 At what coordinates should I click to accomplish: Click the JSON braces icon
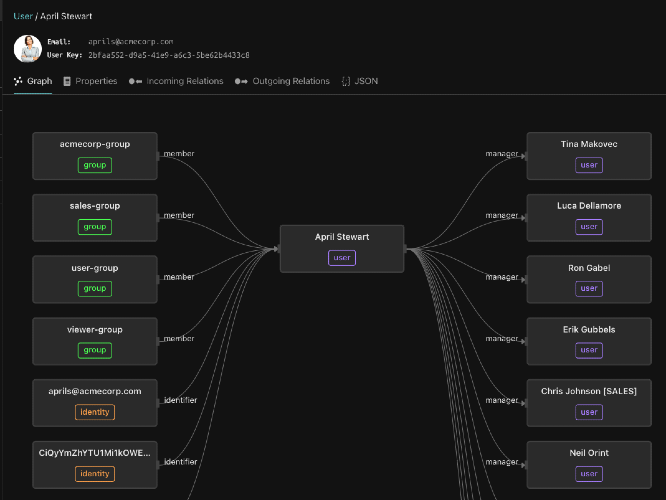(346, 81)
